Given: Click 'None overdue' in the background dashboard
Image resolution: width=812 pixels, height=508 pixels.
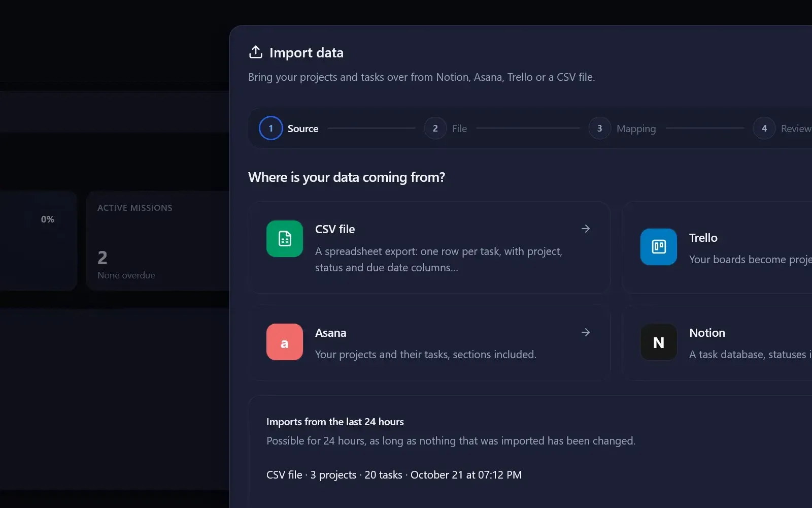Looking at the screenshot, I should click(126, 275).
